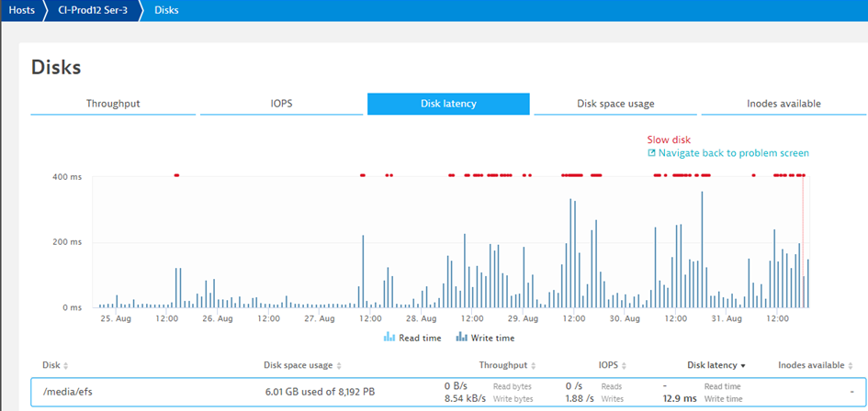Image resolution: width=868 pixels, height=411 pixels.
Task: Select the Inodes available tab
Action: click(783, 104)
